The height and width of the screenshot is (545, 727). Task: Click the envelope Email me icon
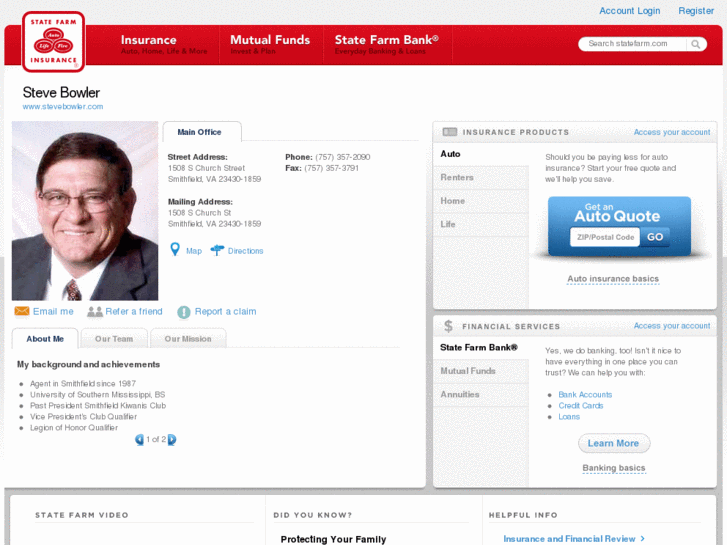point(22,311)
